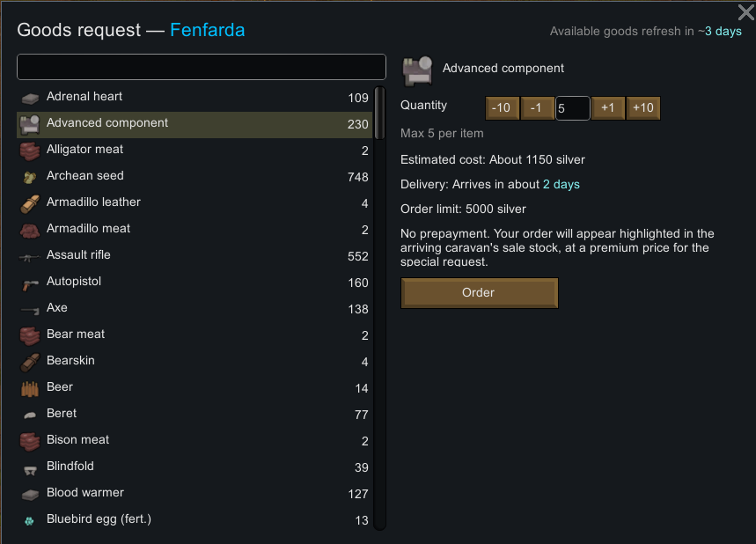Focus the goods search field
This screenshot has height=544, width=756.
pos(201,67)
